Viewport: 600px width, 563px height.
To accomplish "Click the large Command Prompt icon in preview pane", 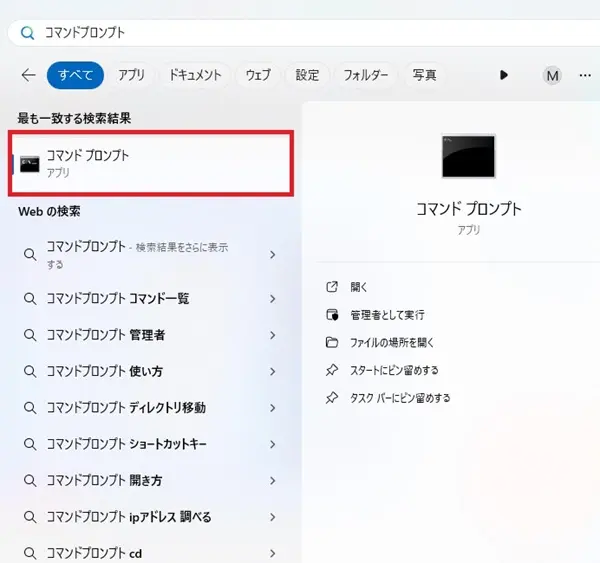I will click(468, 157).
